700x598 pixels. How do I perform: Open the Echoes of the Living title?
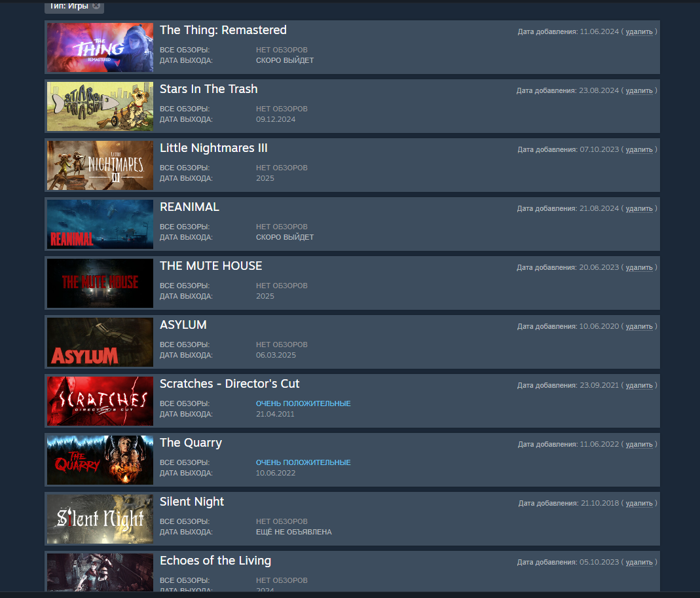click(215, 561)
